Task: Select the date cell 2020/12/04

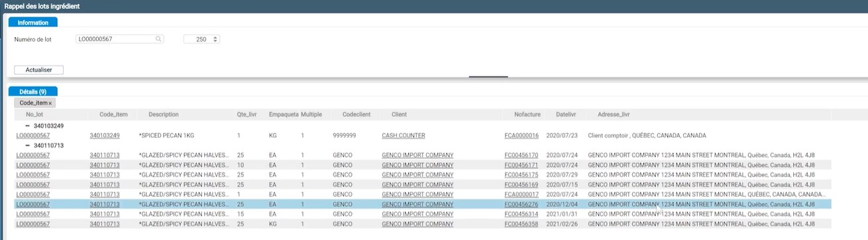Action: [561, 204]
